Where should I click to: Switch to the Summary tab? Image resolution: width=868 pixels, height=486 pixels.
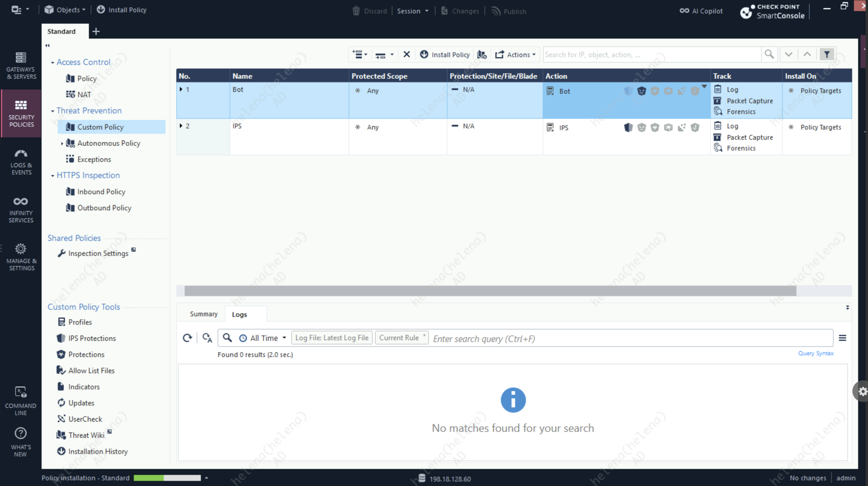204,314
